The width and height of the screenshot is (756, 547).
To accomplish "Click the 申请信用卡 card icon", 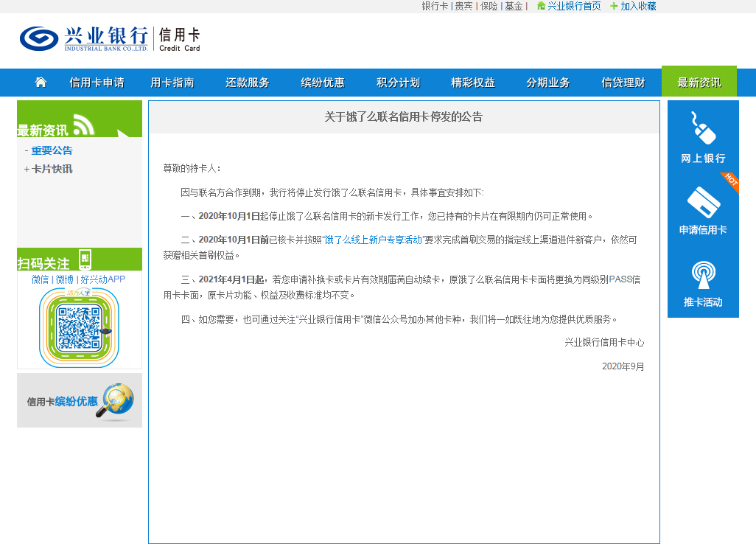I will pos(704,202).
